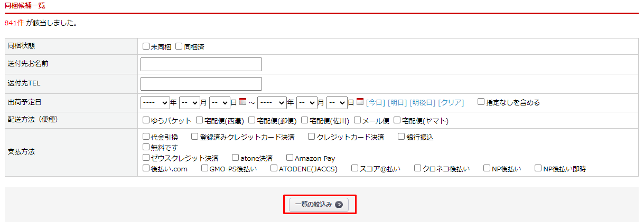Check GMO-PS後払い checkbox
Image resolution: width=644 pixels, height=222 pixels.
coord(205,168)
